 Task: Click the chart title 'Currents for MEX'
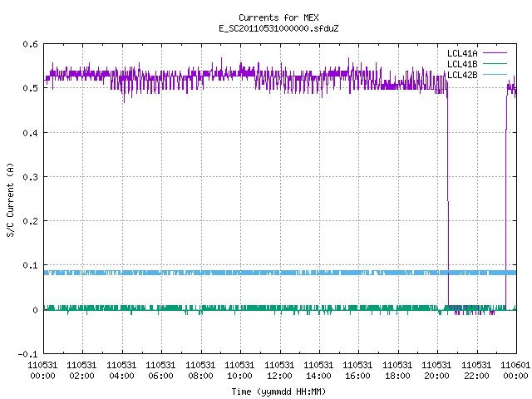coord(278,17)
